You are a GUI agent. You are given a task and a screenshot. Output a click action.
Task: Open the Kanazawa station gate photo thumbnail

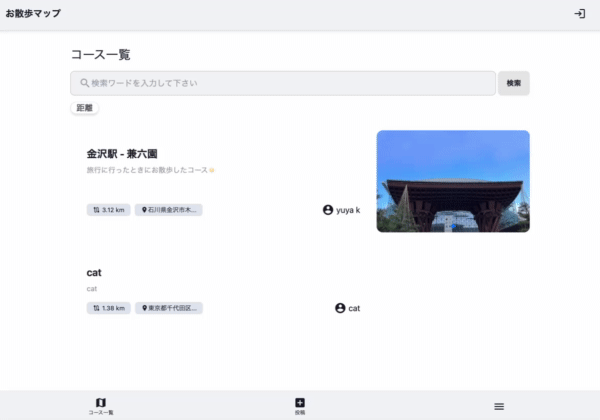coord(453,181)
